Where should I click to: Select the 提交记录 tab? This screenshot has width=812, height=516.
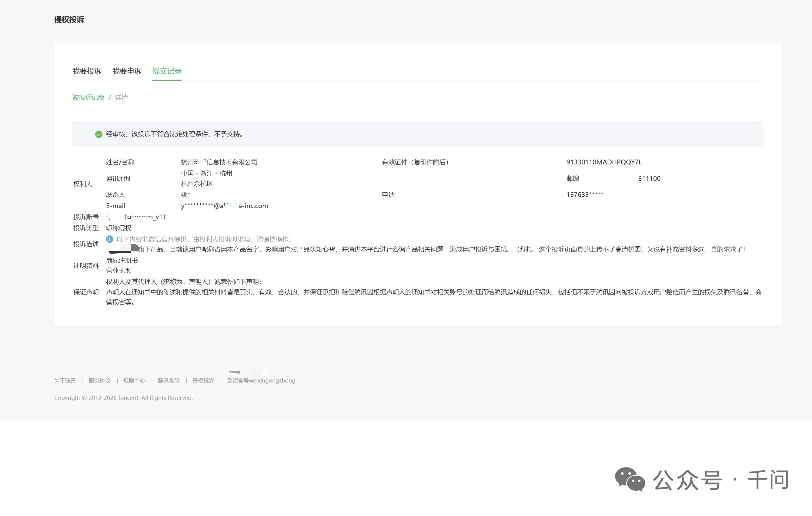pyautogui.click(x=167, y=71)
